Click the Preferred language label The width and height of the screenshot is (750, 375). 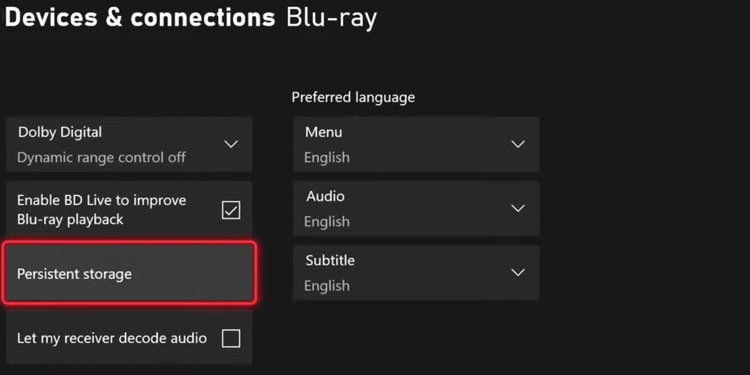tap(353, 98)
